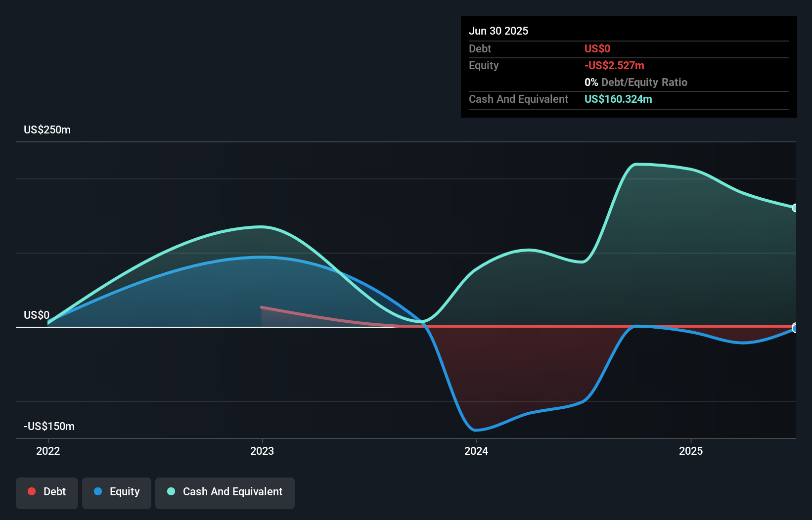Click the -US$150m y-axis label
Viewport: 812px width, 520px height.
coord(49,426)
